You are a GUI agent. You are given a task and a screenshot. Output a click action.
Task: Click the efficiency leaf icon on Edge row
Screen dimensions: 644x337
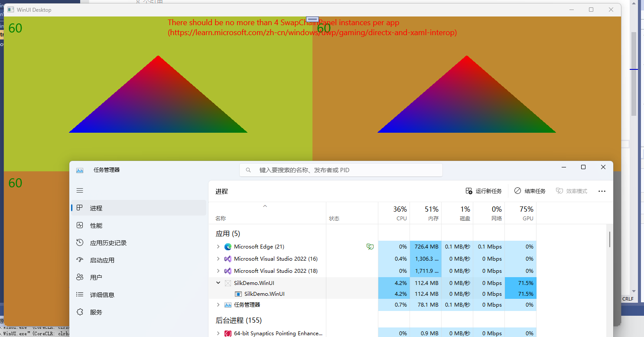370,247
